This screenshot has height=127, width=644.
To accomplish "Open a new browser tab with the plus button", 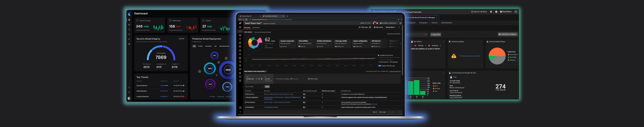I will coord(287,16).
